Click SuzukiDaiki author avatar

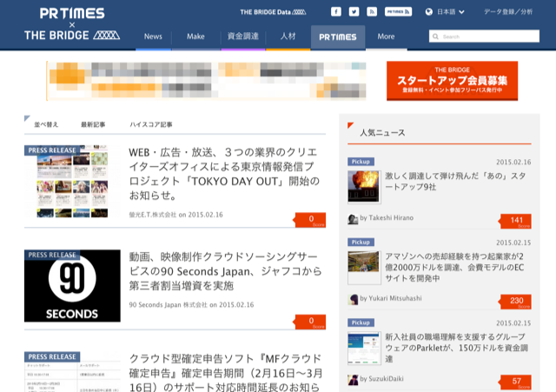pos(353,380)
